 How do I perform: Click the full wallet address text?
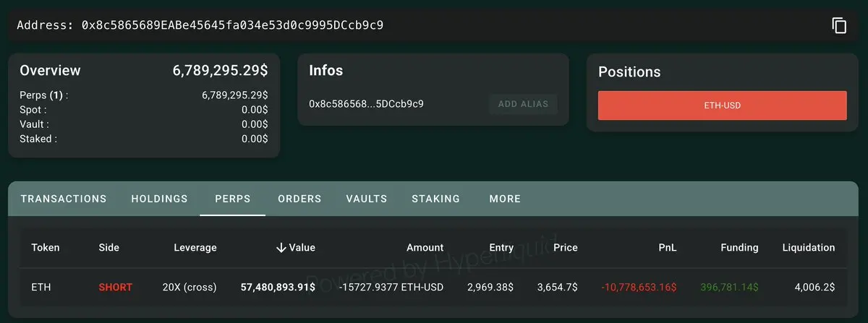click(x=232, y=25)
